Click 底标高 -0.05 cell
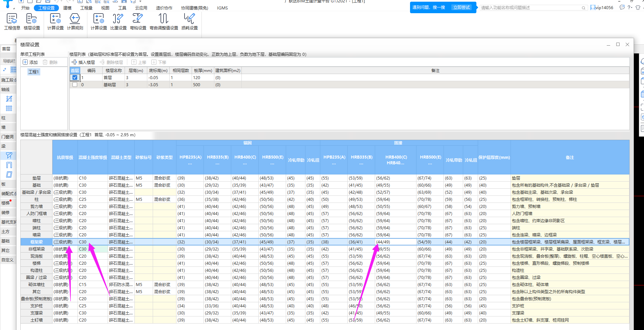The image size is (644, 330). (x=158, y=77)
